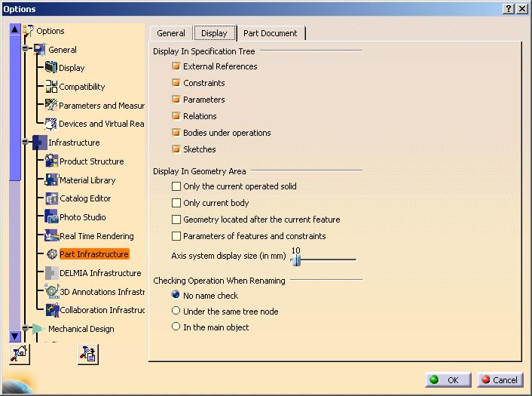Open Product Structure settings
This screenshot has height=396, width=532.
92,161
